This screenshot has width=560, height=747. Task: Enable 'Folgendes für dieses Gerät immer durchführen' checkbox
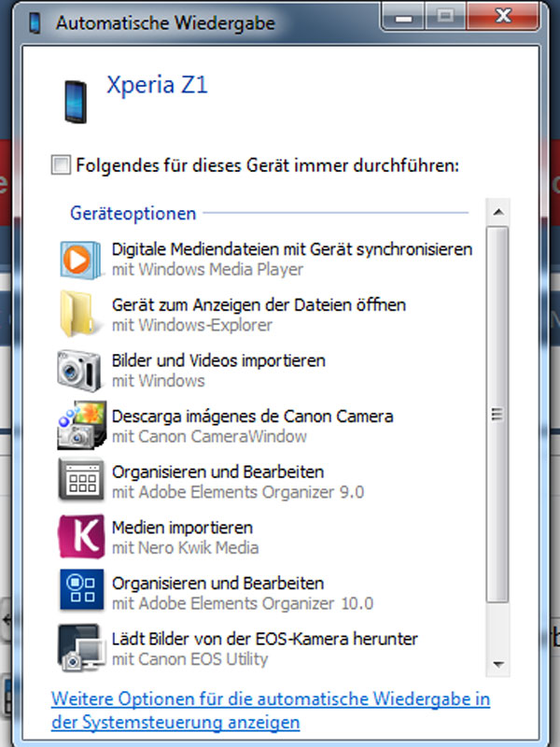click(x=61, y=166)
